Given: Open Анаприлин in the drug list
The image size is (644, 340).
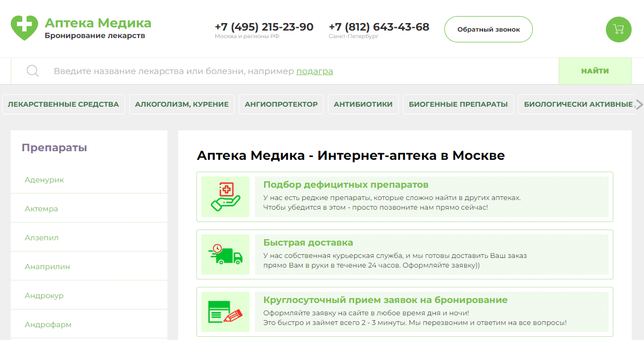Looking at the screenshot, I should [47, 267].
